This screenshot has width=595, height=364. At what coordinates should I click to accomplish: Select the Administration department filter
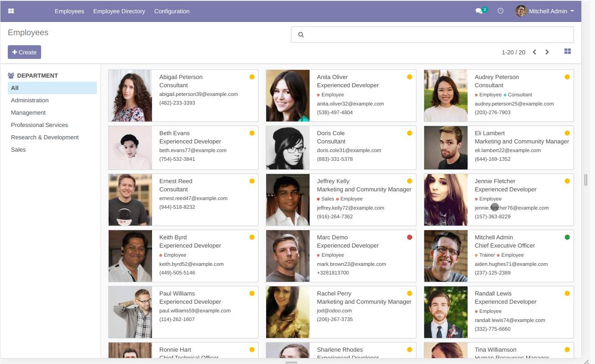[x=30, y=100]
